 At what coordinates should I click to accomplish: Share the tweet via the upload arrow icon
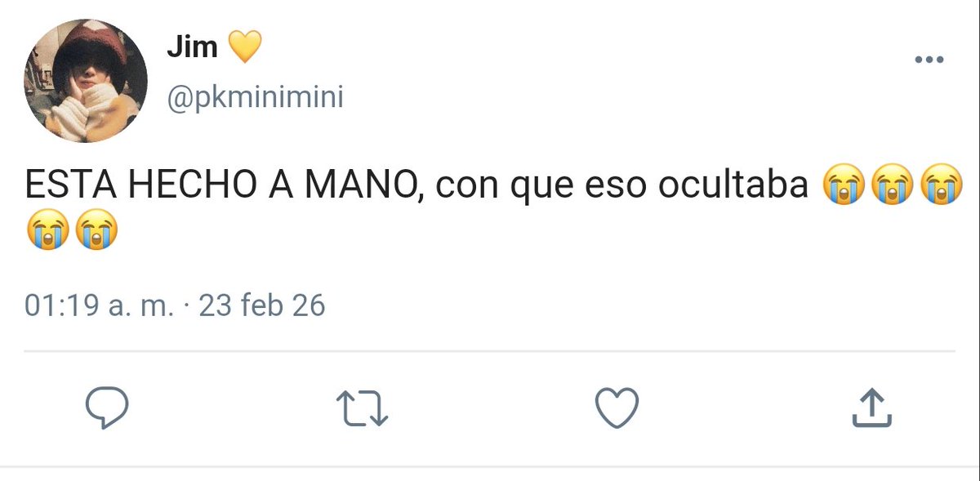871,408
